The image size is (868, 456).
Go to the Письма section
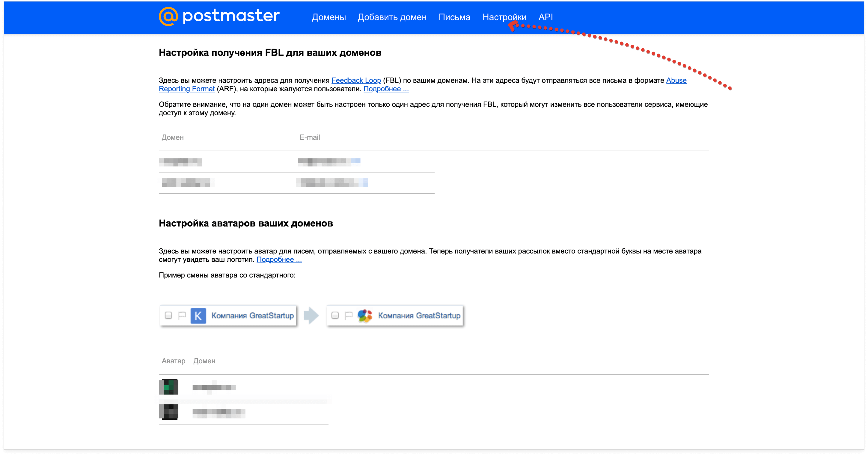(454, 17)
